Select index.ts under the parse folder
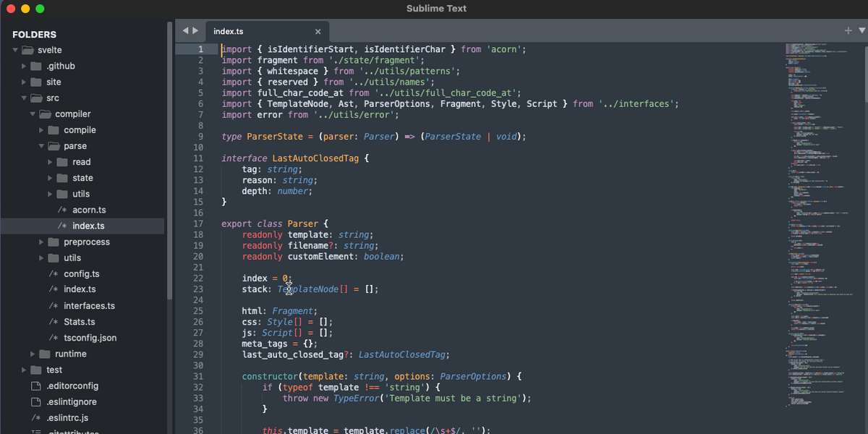 (88, 226)
